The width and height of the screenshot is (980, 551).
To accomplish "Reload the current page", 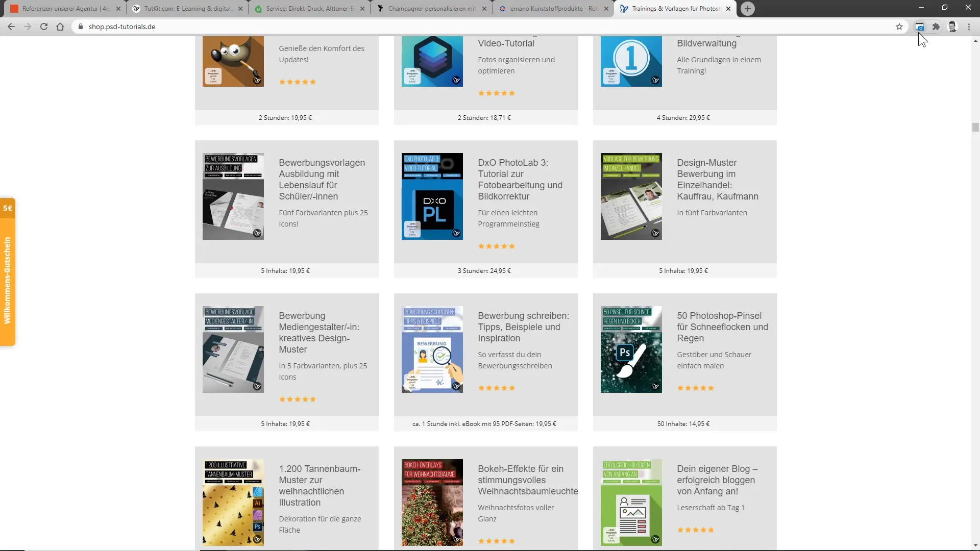I will pyautogui.click(x=44, y=27).
